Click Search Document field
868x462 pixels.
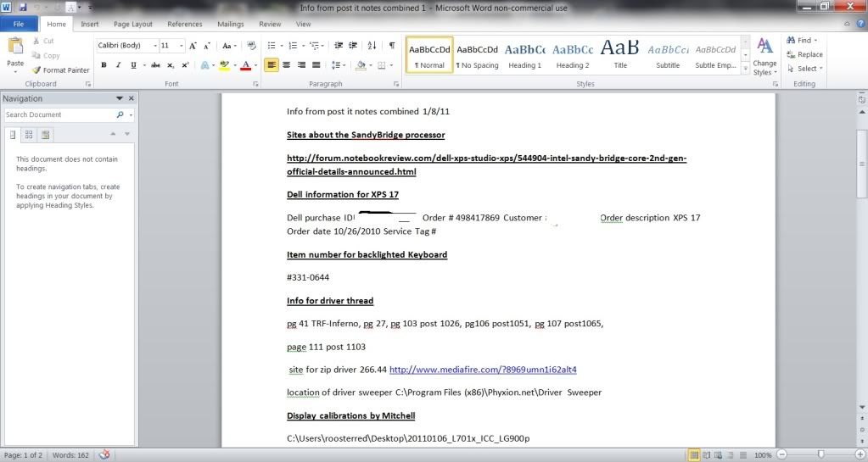point(59,114)
